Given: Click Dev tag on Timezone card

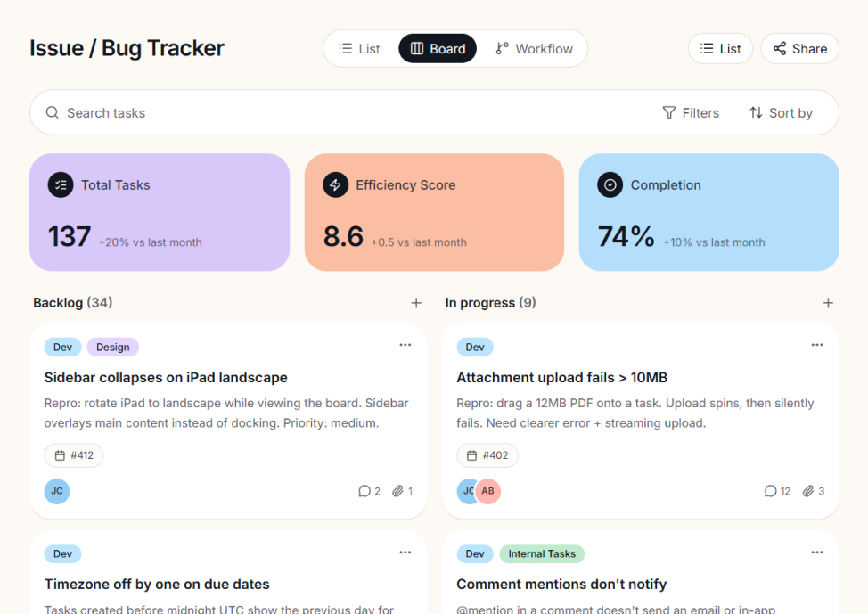Looking at the screenshot, I should pos(62,554).
